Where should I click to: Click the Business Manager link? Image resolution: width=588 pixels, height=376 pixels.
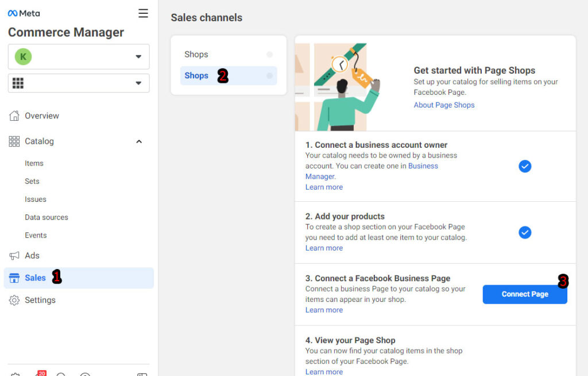pos(423,166)
